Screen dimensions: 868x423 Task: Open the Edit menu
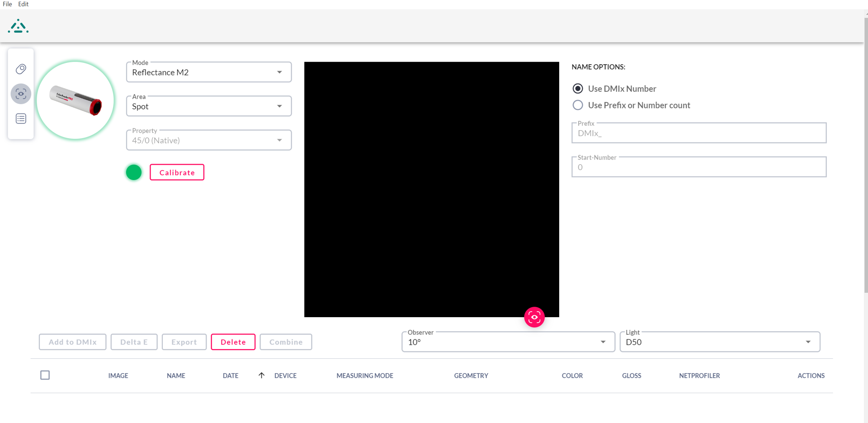24,4
